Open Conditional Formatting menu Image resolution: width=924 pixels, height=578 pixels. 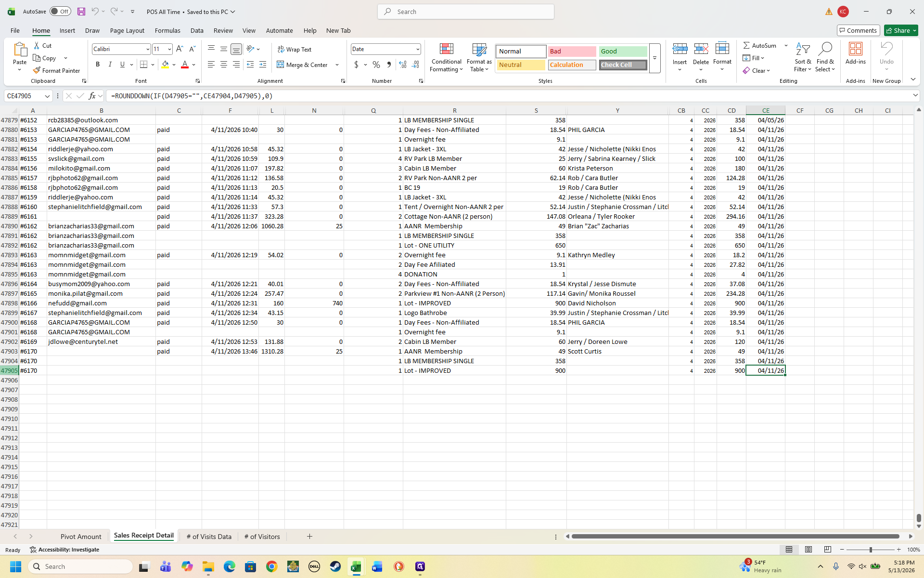pyautogui.click(x=446, y=57)
